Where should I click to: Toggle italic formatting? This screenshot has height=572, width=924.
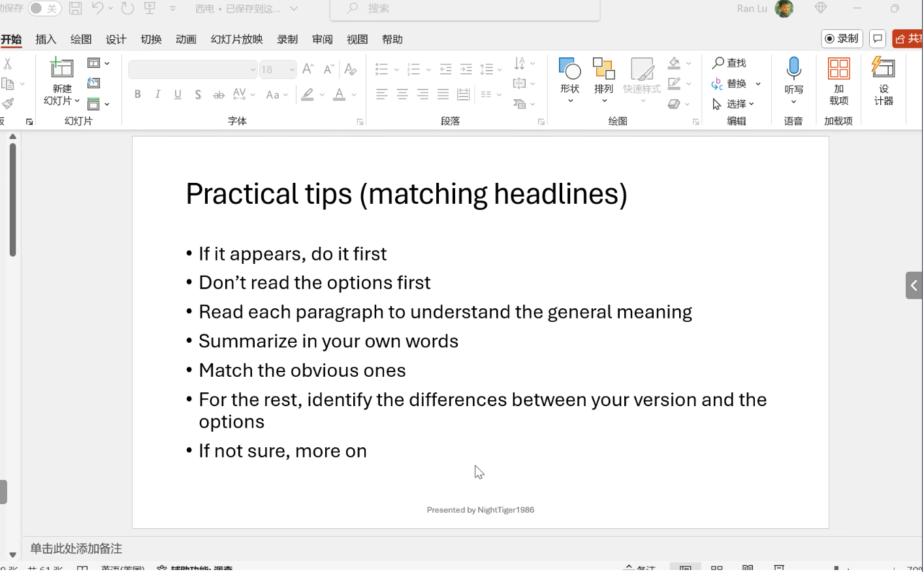(x=157, y=95)
